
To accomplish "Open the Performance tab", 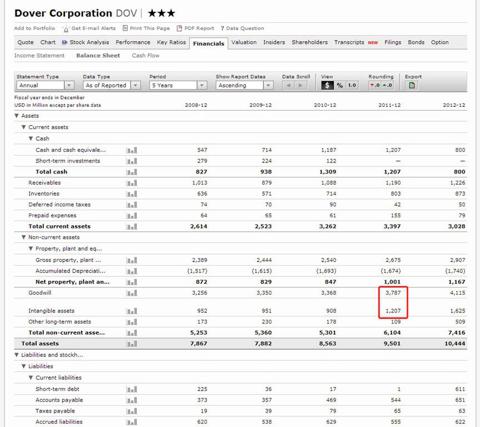I will [x=133, y=42].
